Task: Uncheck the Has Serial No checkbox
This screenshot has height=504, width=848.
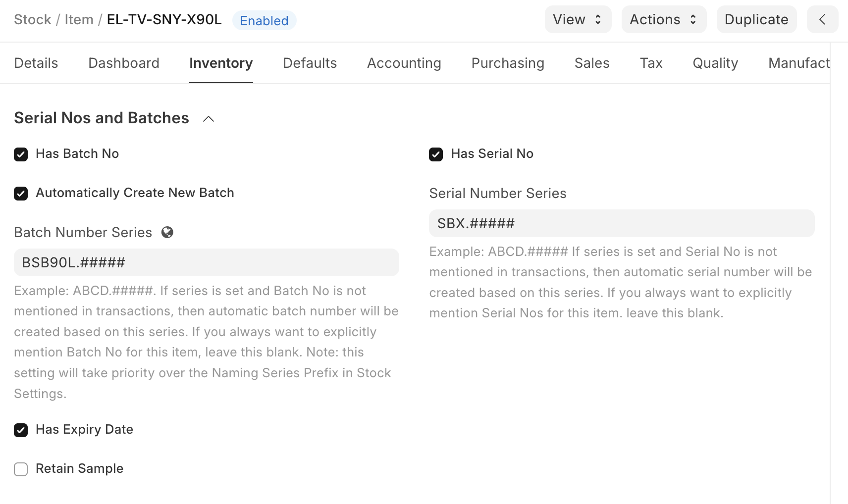Action: [436, 154]
